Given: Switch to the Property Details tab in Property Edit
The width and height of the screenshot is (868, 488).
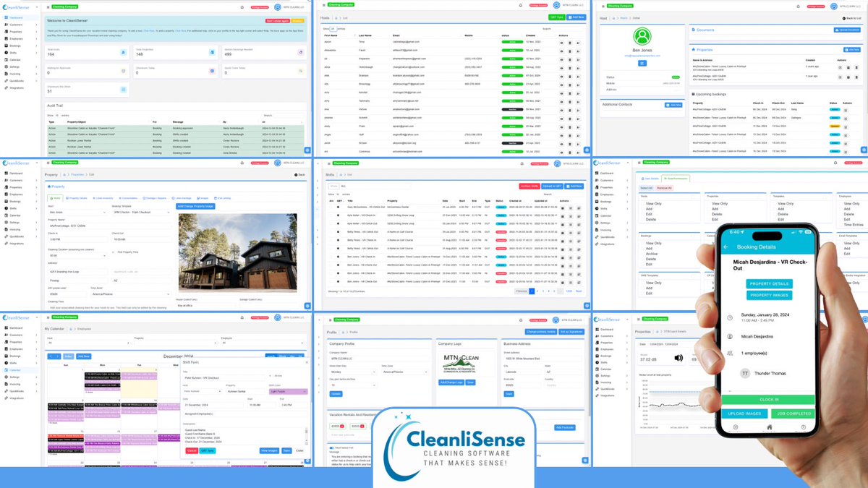Looking at the screenshot, I should 77,198.
